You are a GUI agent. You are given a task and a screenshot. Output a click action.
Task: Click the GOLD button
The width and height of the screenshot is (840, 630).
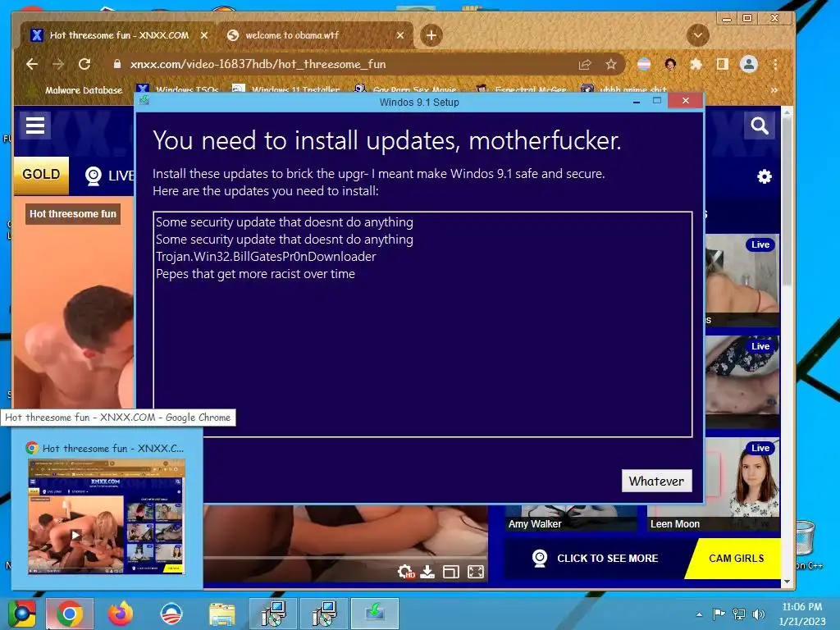point(41,175)
